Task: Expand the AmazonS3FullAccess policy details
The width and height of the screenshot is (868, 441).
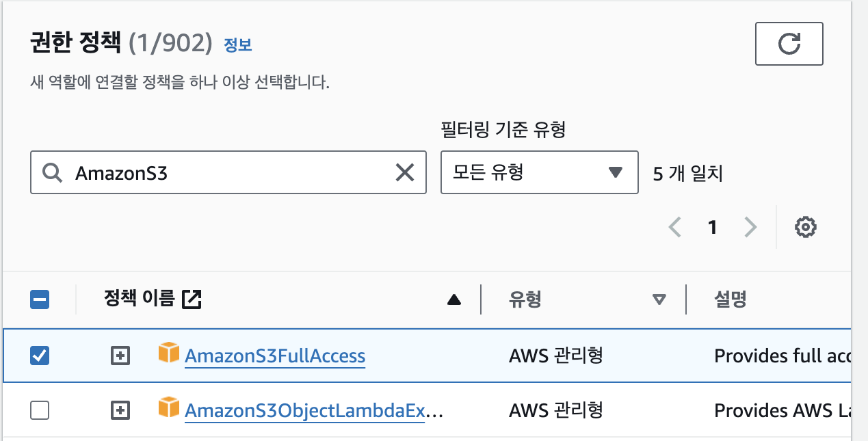Action: [120, 356]
